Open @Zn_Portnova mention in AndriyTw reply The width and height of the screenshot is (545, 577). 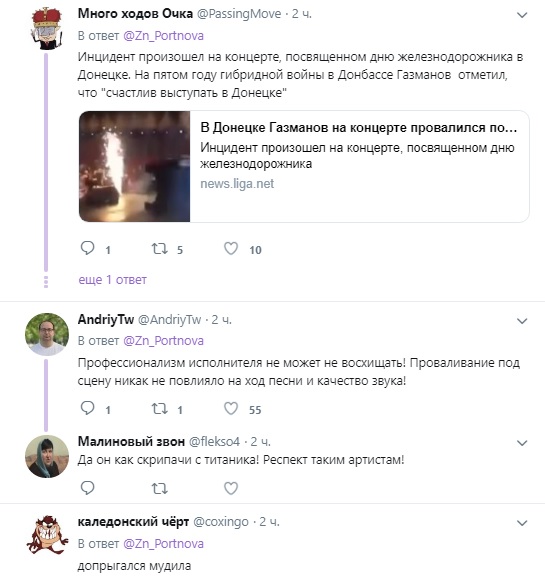coord(163,341)
